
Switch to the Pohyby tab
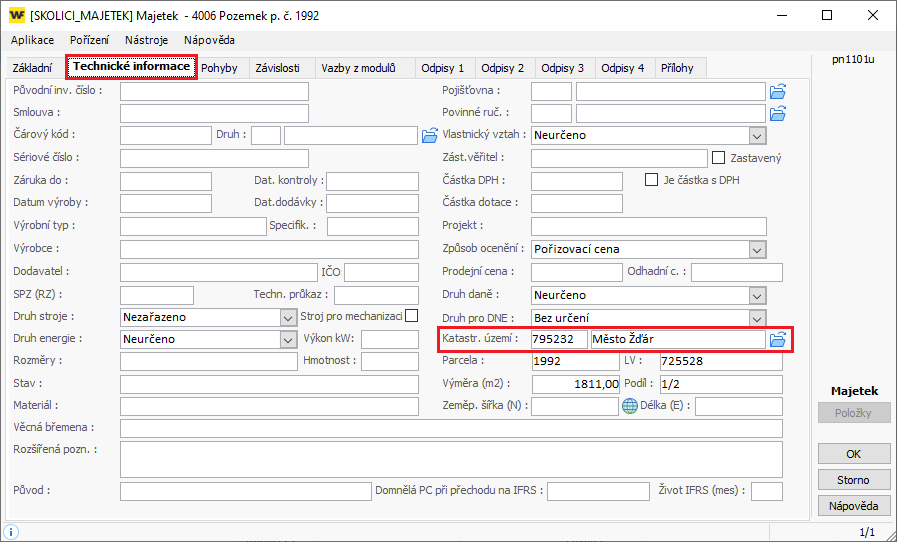click(x=219, y=68)
